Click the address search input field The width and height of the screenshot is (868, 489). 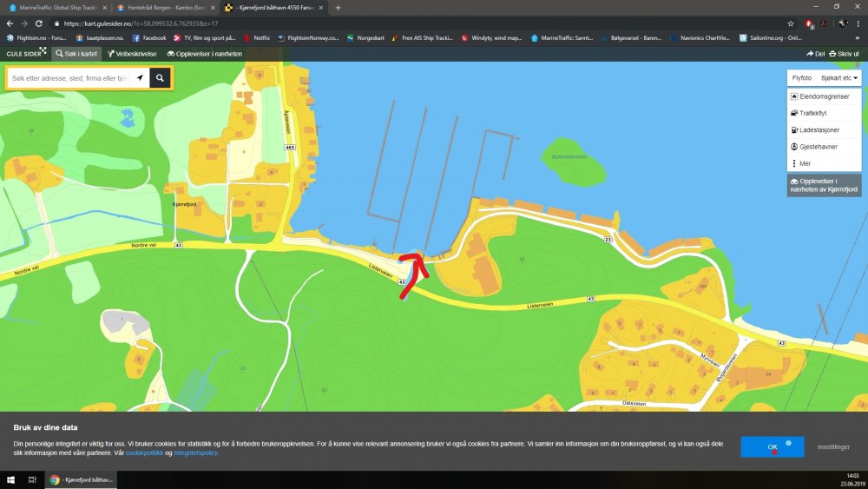(x=69, y=78)
